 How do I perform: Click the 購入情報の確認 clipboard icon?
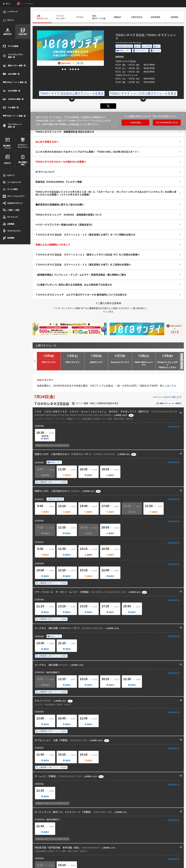[x=23, y=157]
